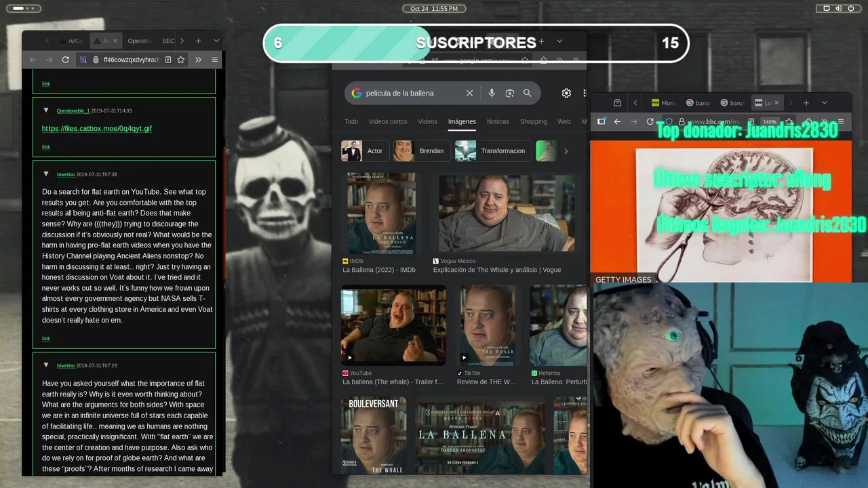Click link under flat earth YouTube comment
Screen dimensions: 868x488
[46, 338]
